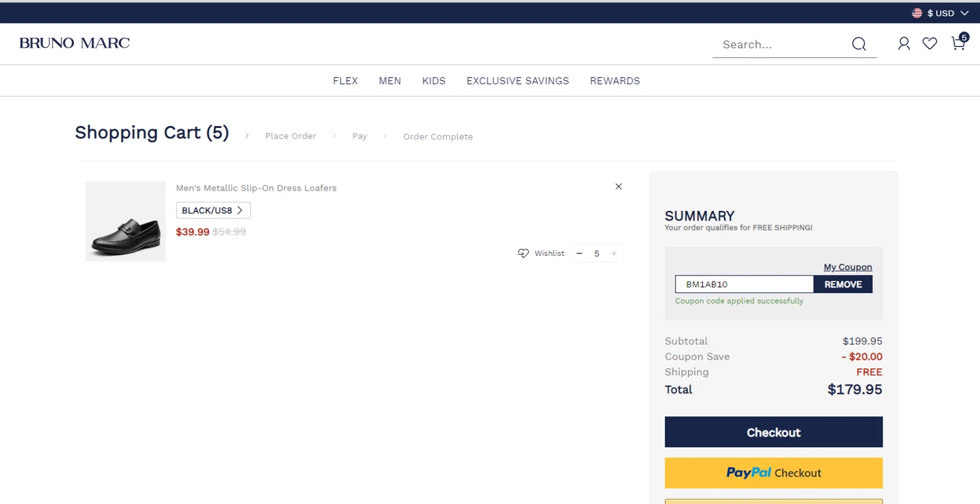Click the Order Complete step label
Viewport: 980px width, 504px height.
point(438,136)
